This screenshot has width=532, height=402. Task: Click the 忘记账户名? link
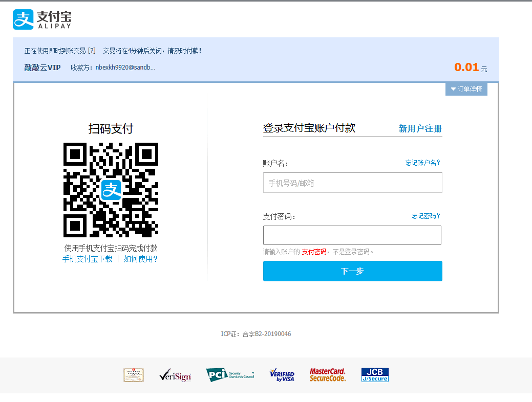click(x=422, y=163)
